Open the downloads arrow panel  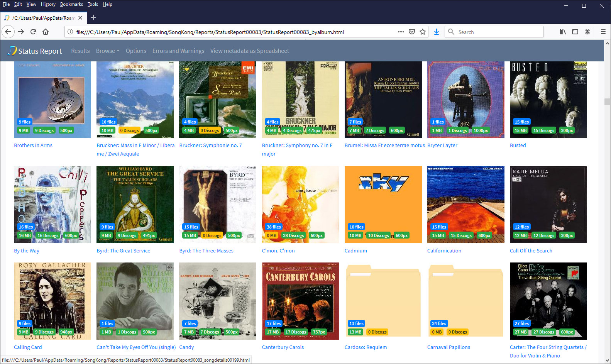437,32
